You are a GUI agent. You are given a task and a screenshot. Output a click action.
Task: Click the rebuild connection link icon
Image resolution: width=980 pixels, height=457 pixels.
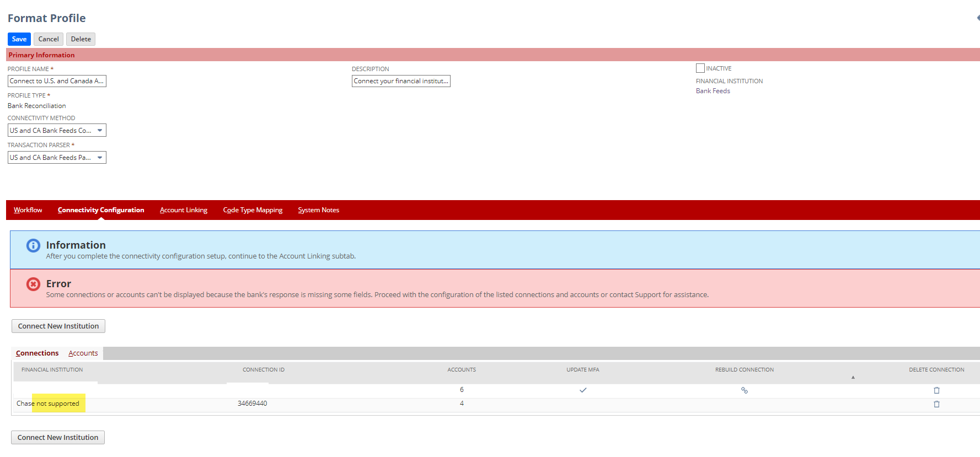tap(744, 390)
